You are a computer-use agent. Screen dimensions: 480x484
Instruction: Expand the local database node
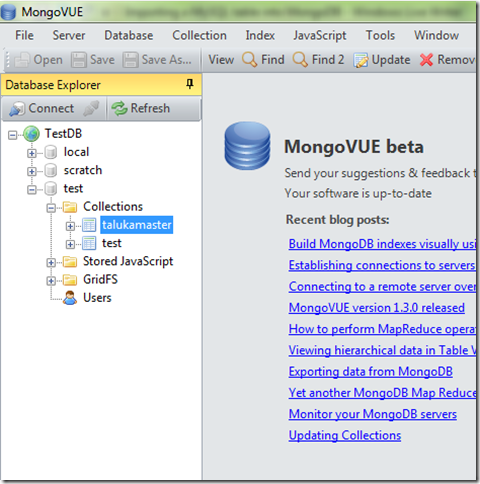point(32,153)
